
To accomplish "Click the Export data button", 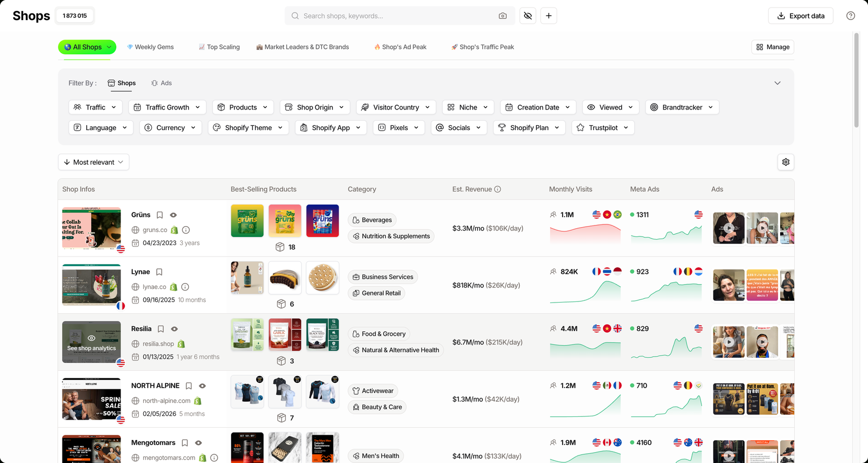I will pyautogui.click(x=801, y=16).
